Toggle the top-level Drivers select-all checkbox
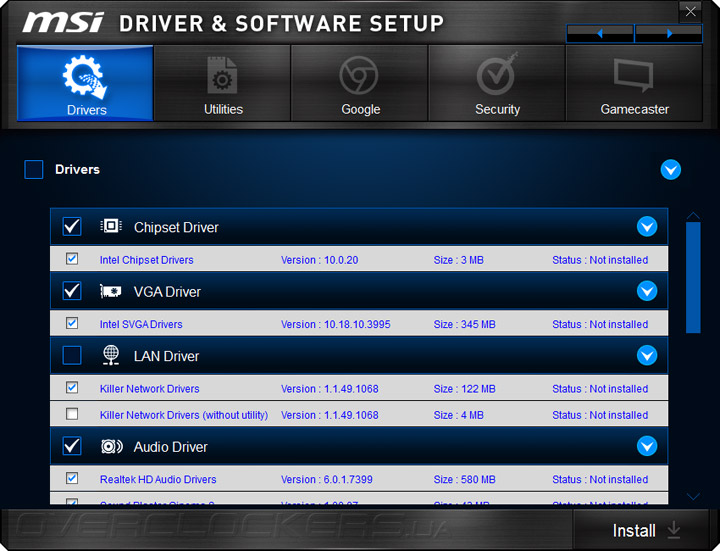Image resolution: width=720 pixels, height=551 pixels. (34, 170)
